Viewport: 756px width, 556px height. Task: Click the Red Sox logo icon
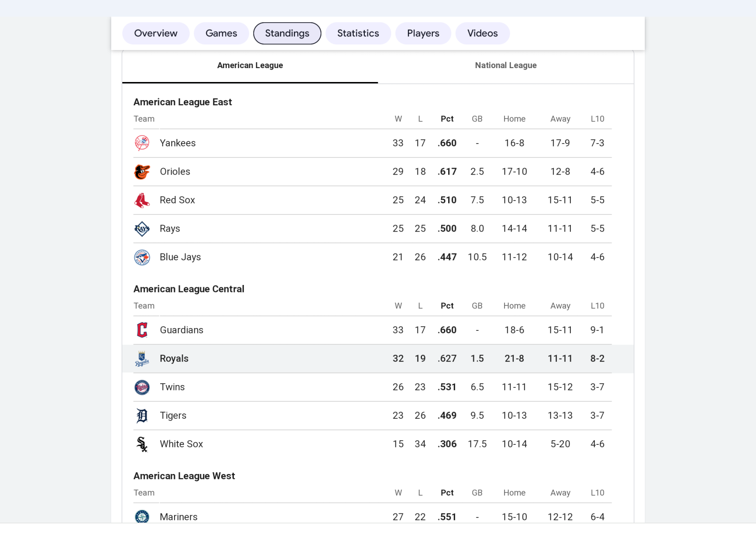142,200
